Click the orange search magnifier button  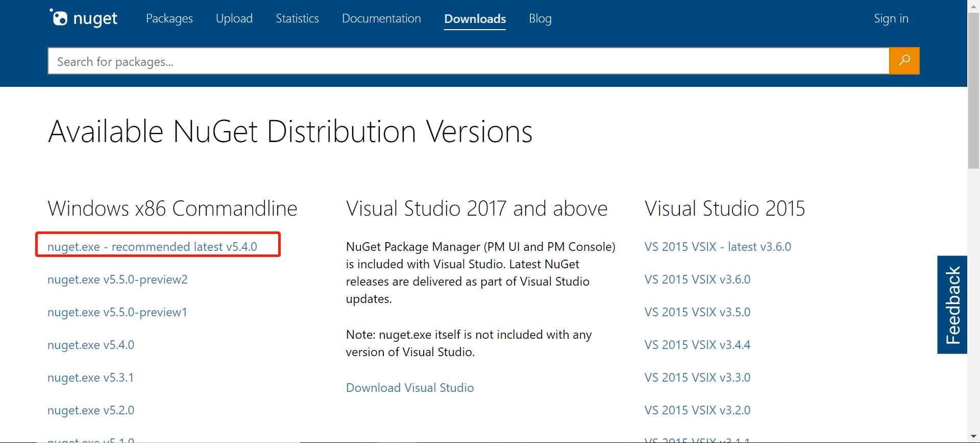click(904, 61)
